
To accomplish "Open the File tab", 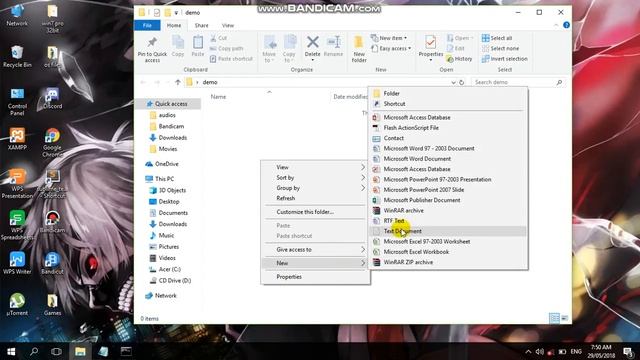I will 147,25.
